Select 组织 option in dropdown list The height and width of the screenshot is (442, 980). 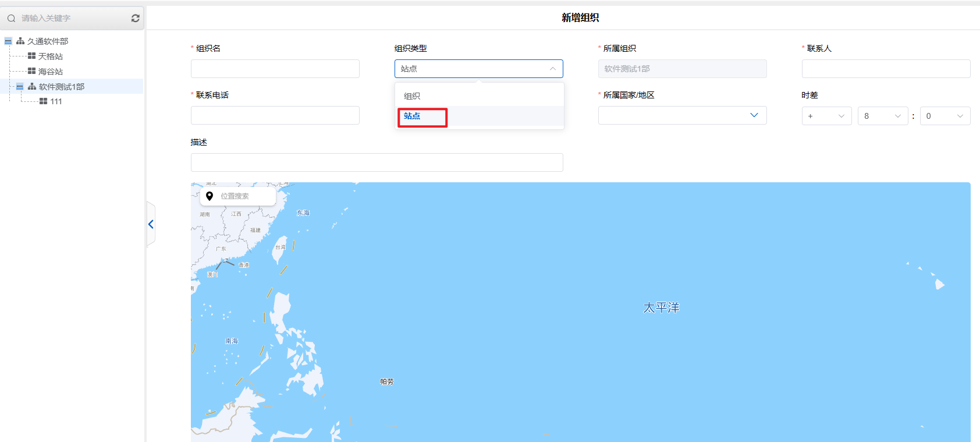[480, 96]
